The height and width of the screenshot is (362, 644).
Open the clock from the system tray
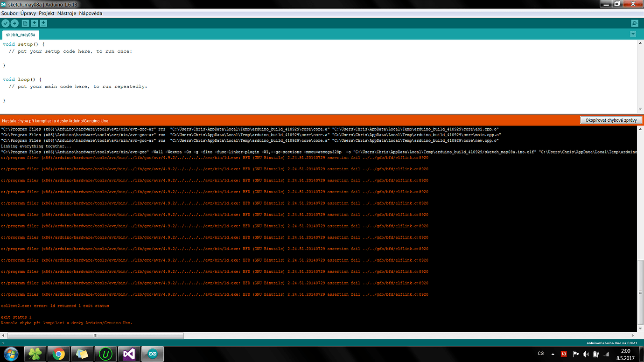tap(625, 354)
